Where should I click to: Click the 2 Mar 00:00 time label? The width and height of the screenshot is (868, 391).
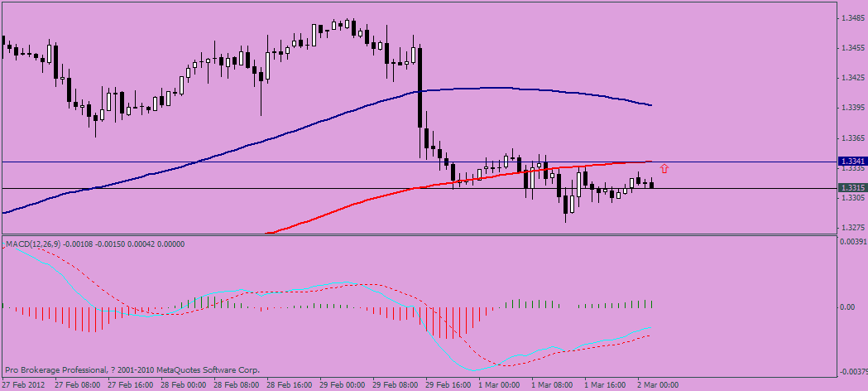pyautogui.click(x=659, y=384)
